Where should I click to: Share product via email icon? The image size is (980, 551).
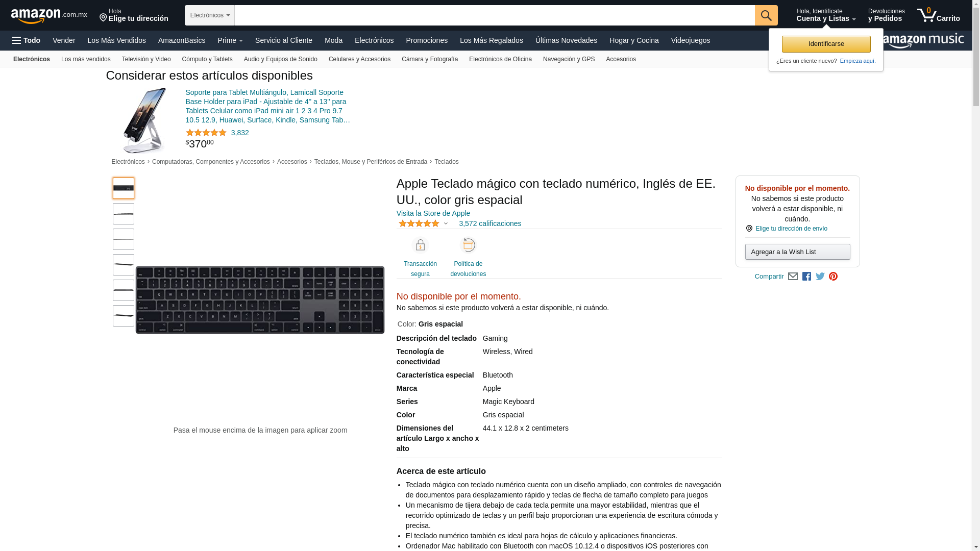tap(793, 277)
